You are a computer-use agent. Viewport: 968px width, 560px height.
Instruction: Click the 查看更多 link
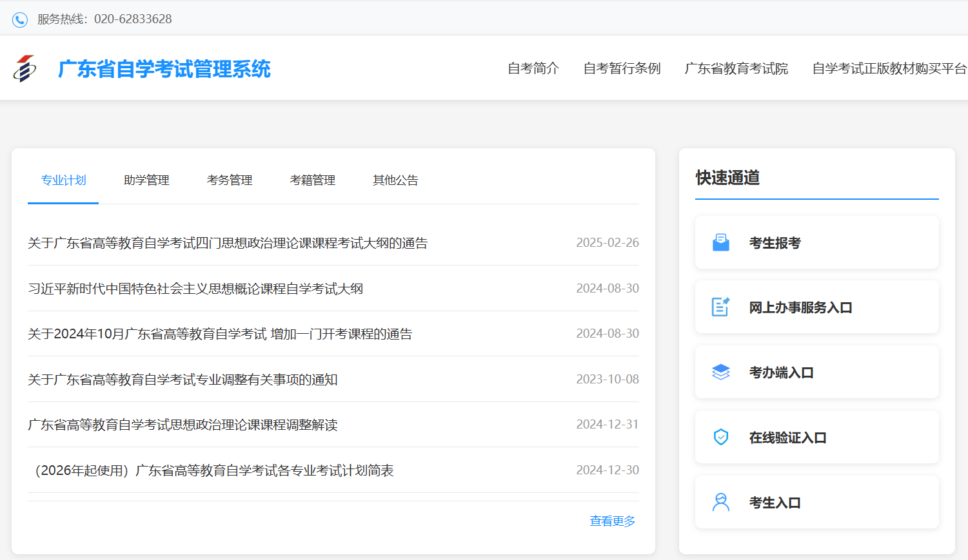pyautogui.click(x=611, y=521)
